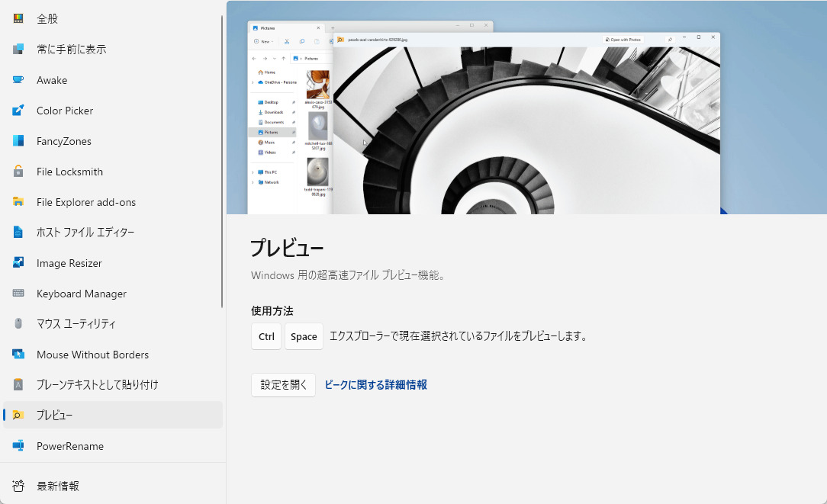Go to the Awake page

pyautogui.click(x=112, y=79)
